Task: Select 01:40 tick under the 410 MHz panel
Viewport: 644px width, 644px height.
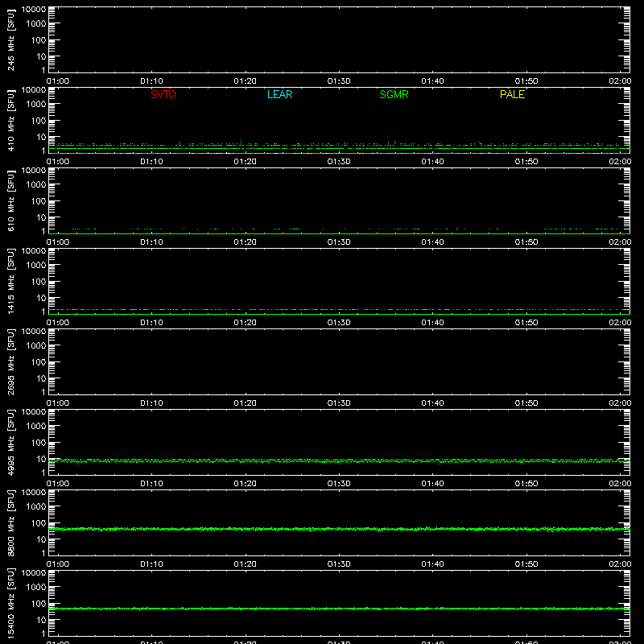Action: tap(432, 162)
